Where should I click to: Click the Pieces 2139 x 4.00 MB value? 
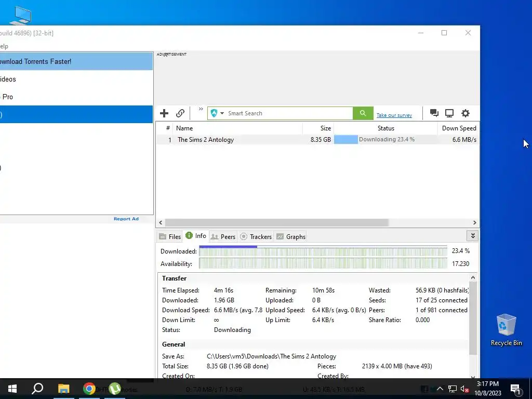tap(397, 366)
